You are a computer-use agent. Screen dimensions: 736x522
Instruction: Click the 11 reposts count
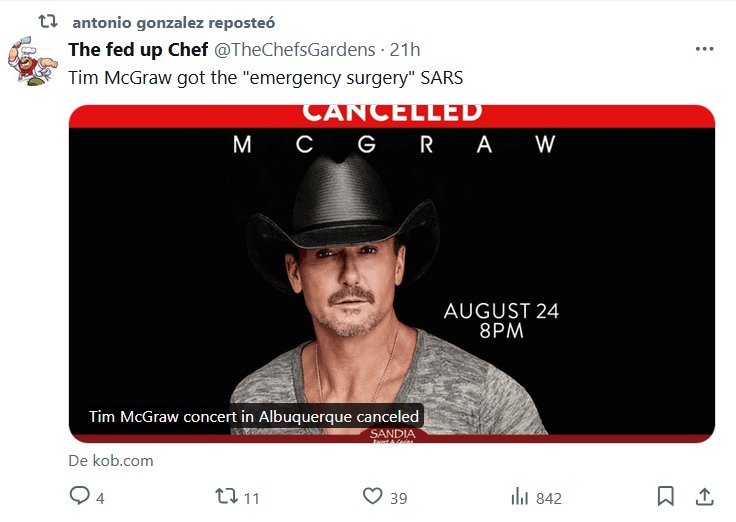click(x=252, y=498)
